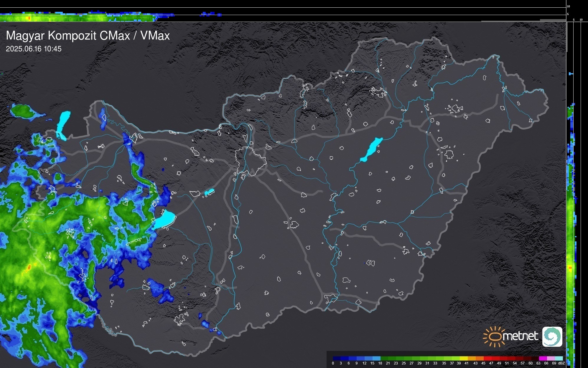Screen dimensions: 588x368
Task: Select the yellow 39 dBZ legend swatch
Action: tap(463, 358)
